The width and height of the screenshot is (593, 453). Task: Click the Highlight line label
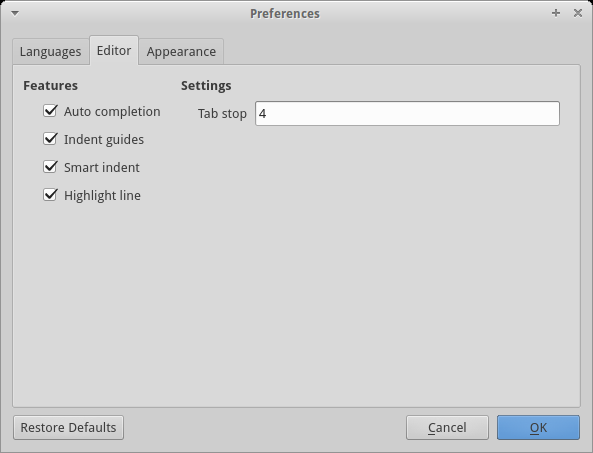102,195
